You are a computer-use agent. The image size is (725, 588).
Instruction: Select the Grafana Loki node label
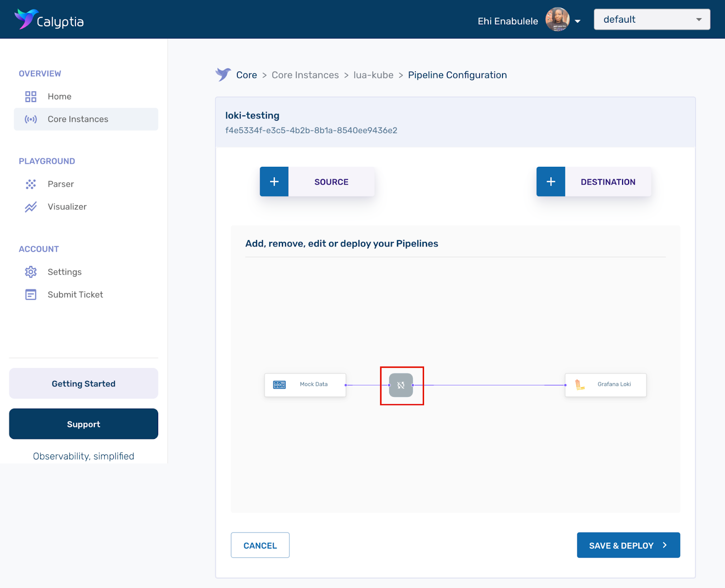614,384
